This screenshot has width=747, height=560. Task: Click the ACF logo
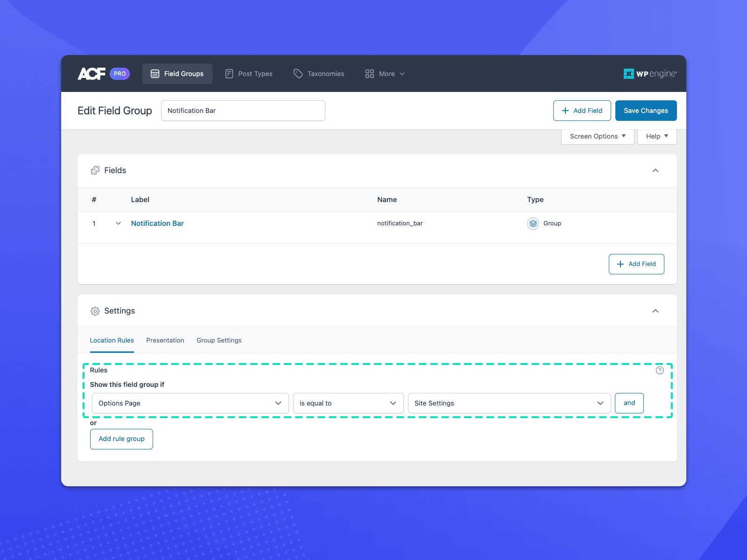pos(92,74)
